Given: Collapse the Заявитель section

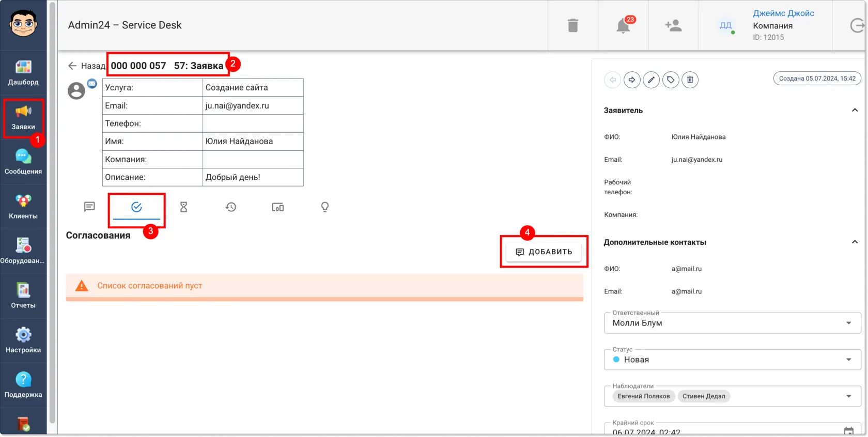Looking at the screenshot, I should [855, 110].
